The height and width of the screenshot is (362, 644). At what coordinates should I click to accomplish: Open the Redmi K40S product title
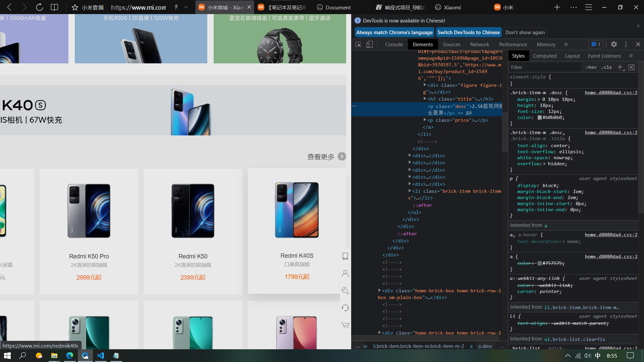tap(297, 256)
